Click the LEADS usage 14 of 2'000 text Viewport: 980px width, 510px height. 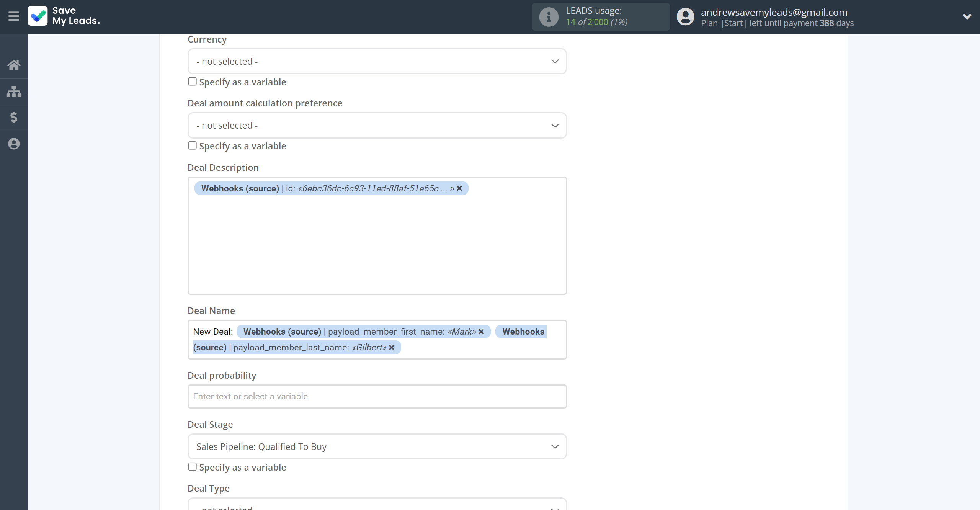596,22
